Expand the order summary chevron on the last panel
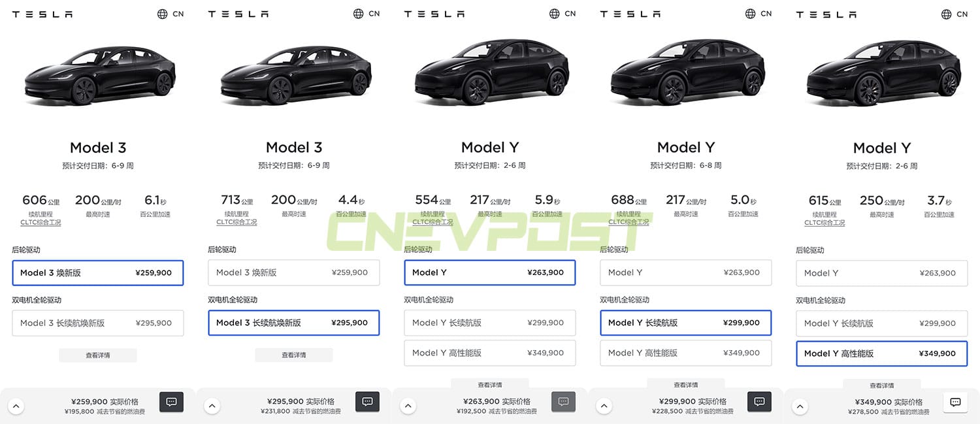The height and width of the screenshot is (424, 980). coord(800,406)
